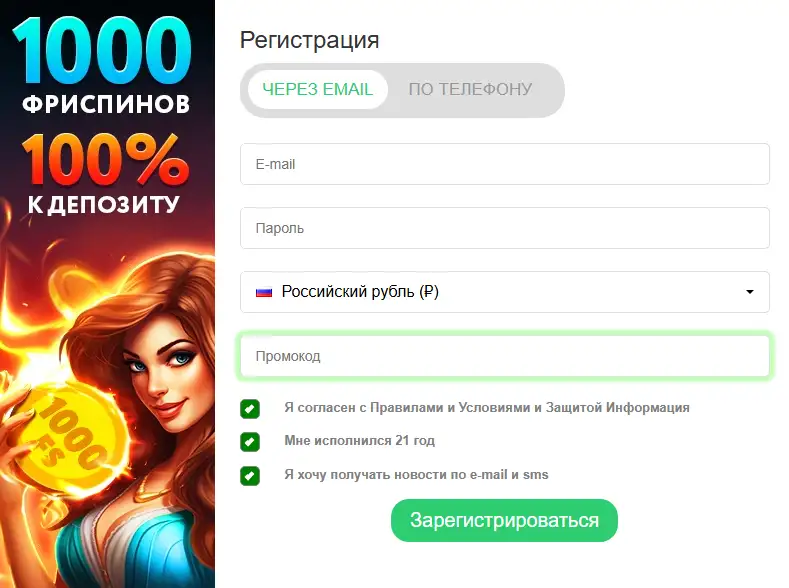The height and width of the screenshot is (588, 789).
Task: Switch to the Через Email tab
Action: pyautogui.click(x=318, y=90)
